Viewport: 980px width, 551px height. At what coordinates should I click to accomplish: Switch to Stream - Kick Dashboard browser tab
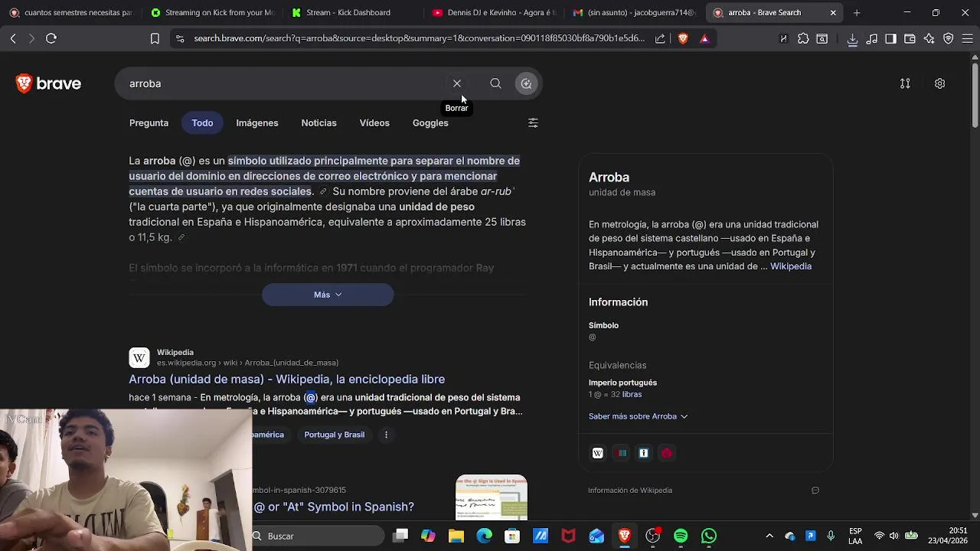(x=348, y=12)
